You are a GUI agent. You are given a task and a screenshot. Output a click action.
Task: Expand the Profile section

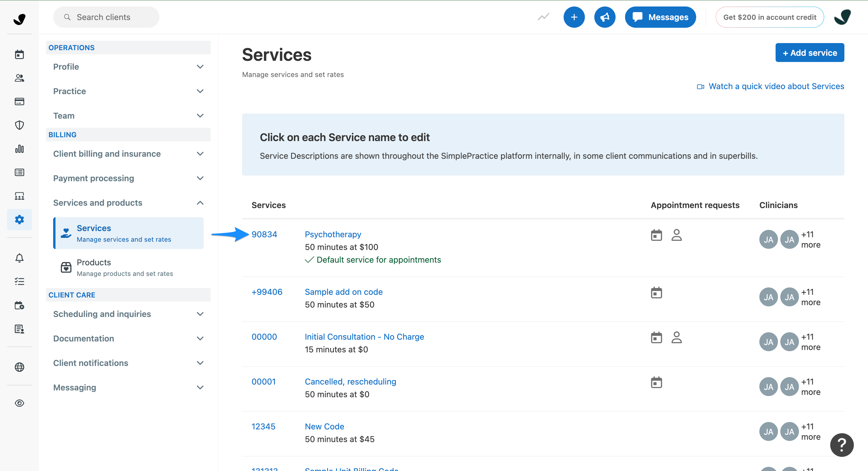coord(128,67)
